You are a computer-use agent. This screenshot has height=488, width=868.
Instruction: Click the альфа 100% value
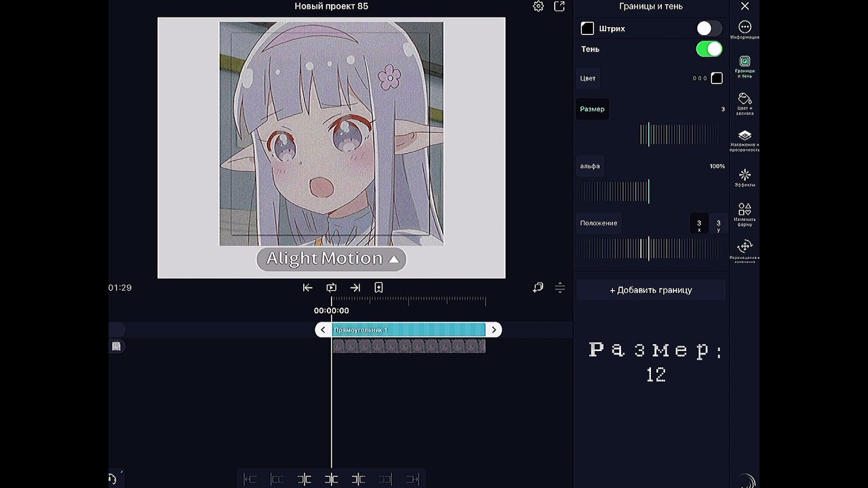click(717, 166)
